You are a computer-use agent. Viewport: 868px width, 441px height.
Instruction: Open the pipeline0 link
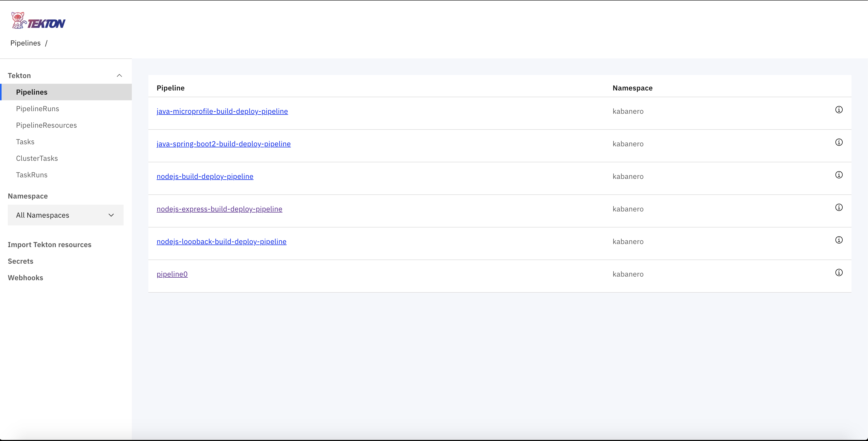172,274
